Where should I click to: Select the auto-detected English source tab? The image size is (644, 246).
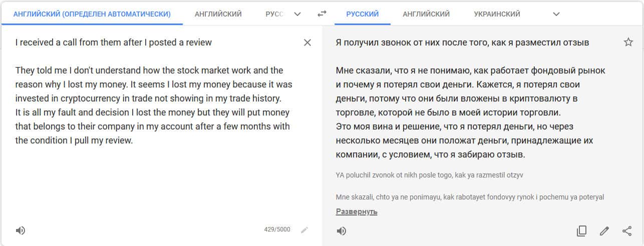tap(92, 14)
